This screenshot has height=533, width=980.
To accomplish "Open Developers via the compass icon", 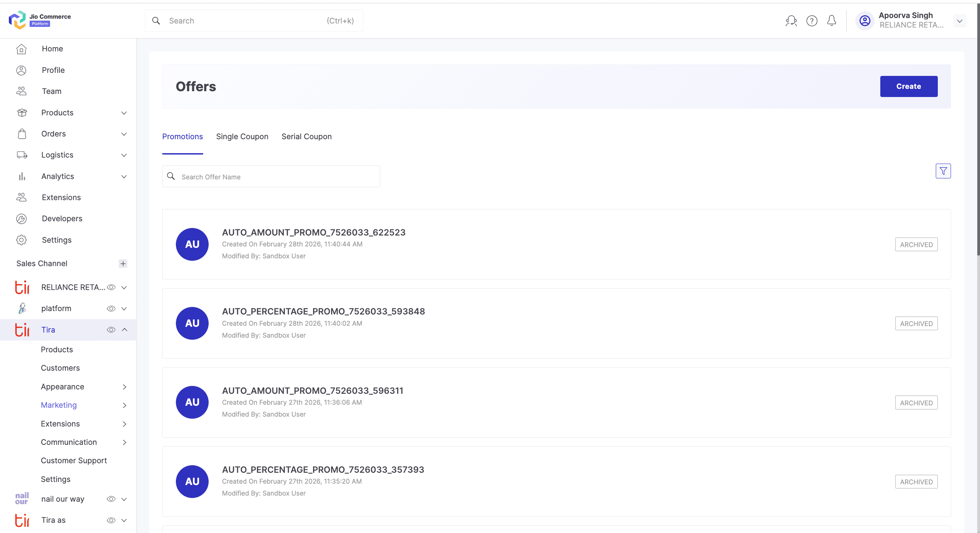I will pyautogui.click(x=21, y=219).
